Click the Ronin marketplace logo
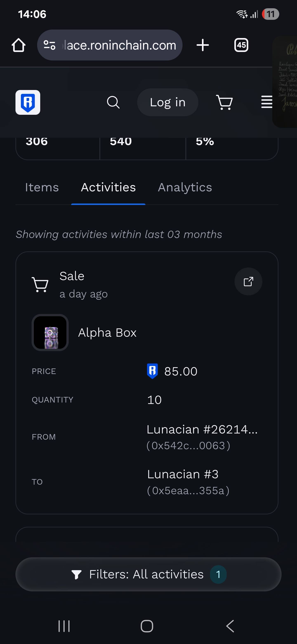 point(28,102)
